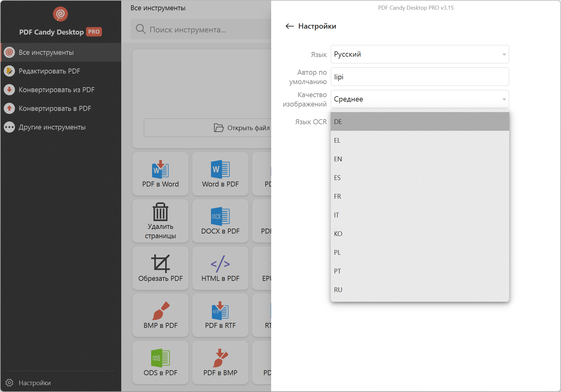Select Конвертировать из PDF in sidebar
Viewport: 561px width, 392px height.
[61, 90]
